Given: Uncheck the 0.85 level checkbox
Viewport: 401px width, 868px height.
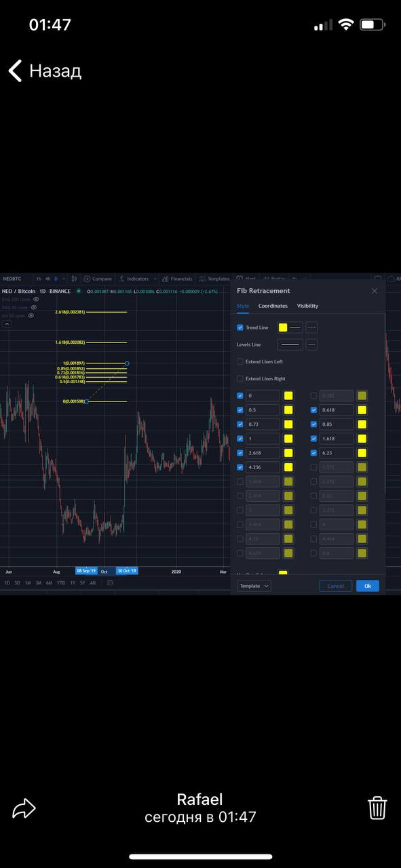Looking at the screenshot, I should pyautogui.click(x=313, y=424).
